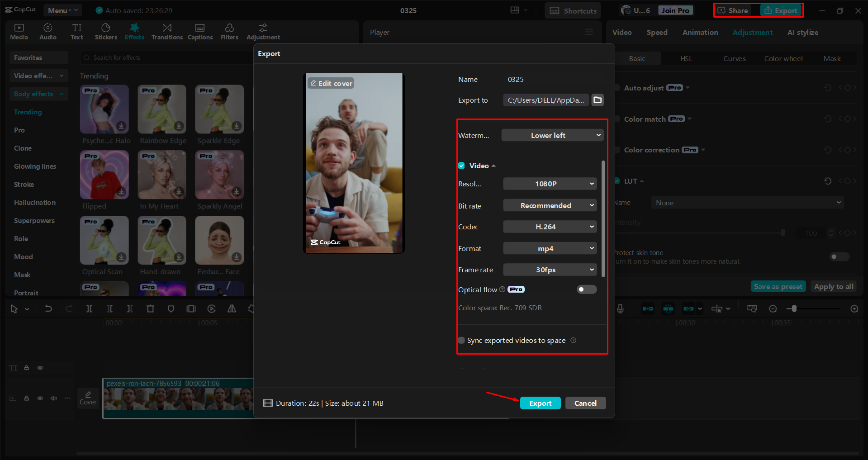Open the Media panel
The height and width of the screenshot is (460, 868).
tap(19, 31)
